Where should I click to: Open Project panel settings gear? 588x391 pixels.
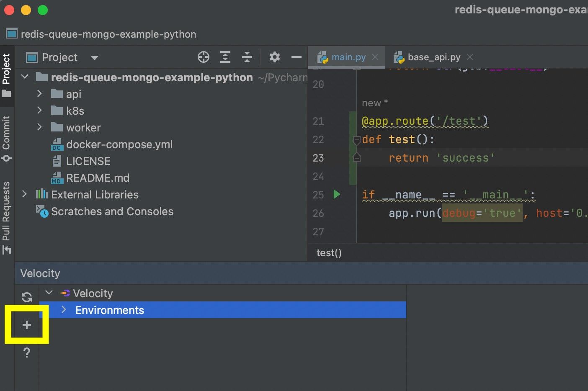pyautogui.click(x=274, y=57)
